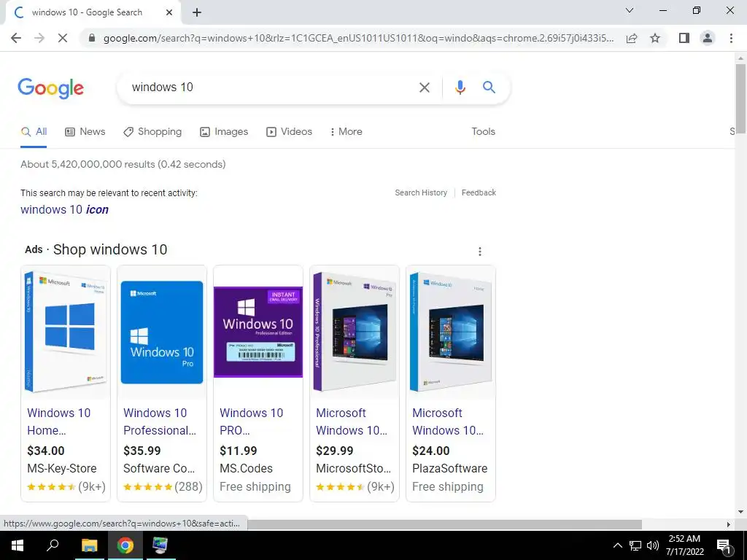Image resolution: width=747 pixels, height=560 pixels.
Task: Click the $11.99 price text
Action: [239, 451]
